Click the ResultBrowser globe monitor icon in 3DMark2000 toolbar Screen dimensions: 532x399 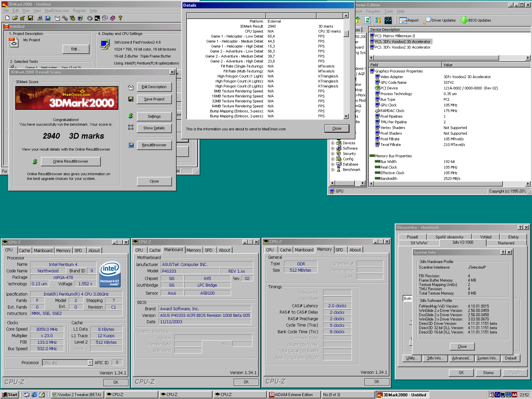point(48,18)
